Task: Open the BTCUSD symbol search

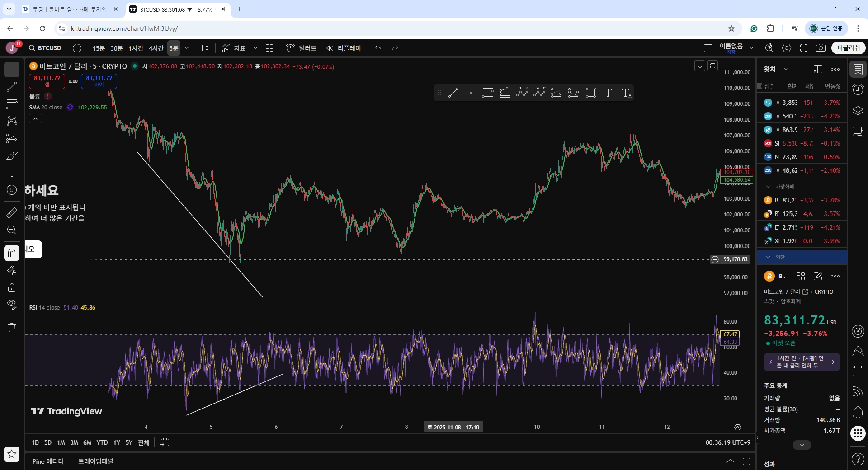Action: [x=45, y=48]
